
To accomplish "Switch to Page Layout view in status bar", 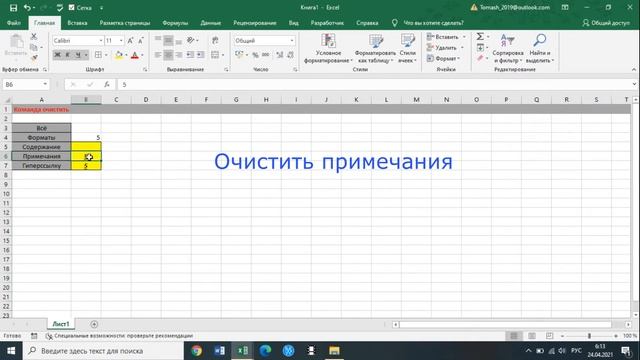I will point(532,336).
